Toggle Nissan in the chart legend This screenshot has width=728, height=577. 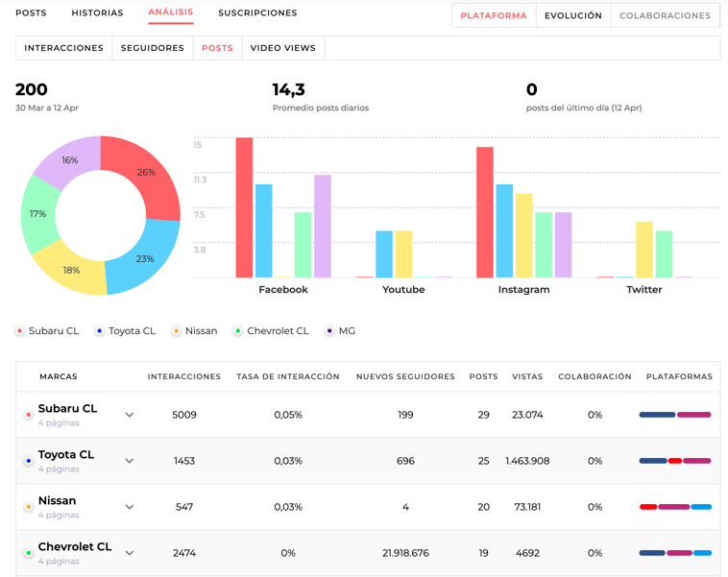(195, 331)
